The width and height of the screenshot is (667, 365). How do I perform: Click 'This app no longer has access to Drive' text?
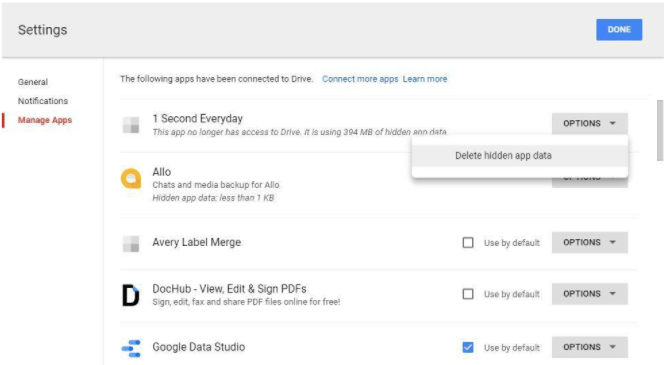(299, 132)
